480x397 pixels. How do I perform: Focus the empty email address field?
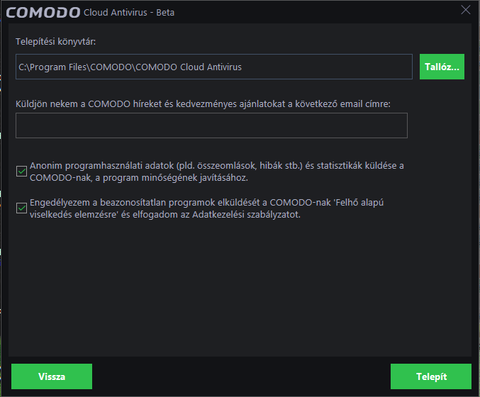coord(211,125)
